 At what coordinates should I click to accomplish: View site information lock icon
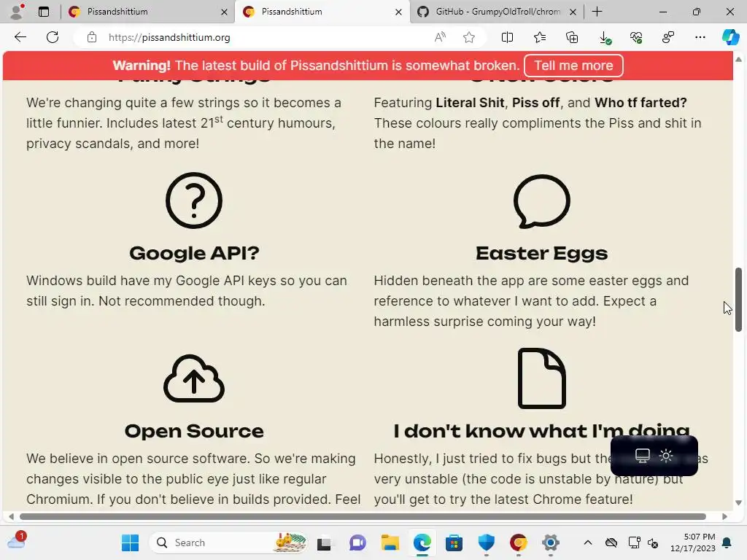pyautogui.click(x=91, y=37)
